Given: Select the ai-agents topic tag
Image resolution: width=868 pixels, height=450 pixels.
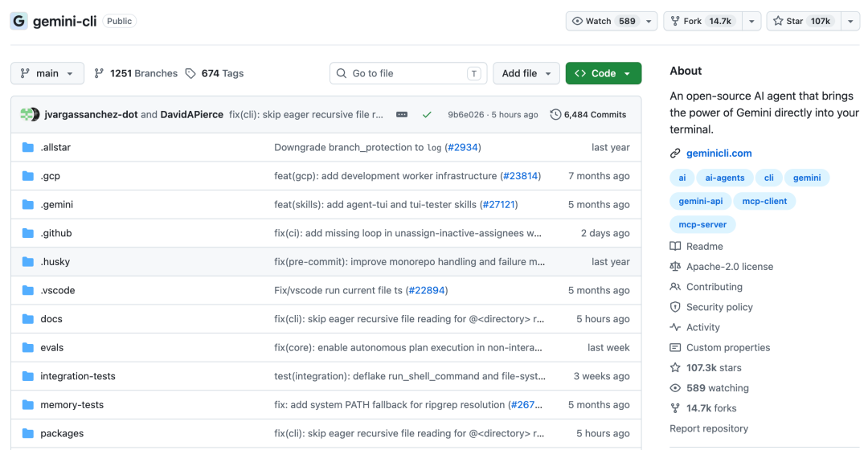Looking at the screenshot, I should (x=725, y=178).
